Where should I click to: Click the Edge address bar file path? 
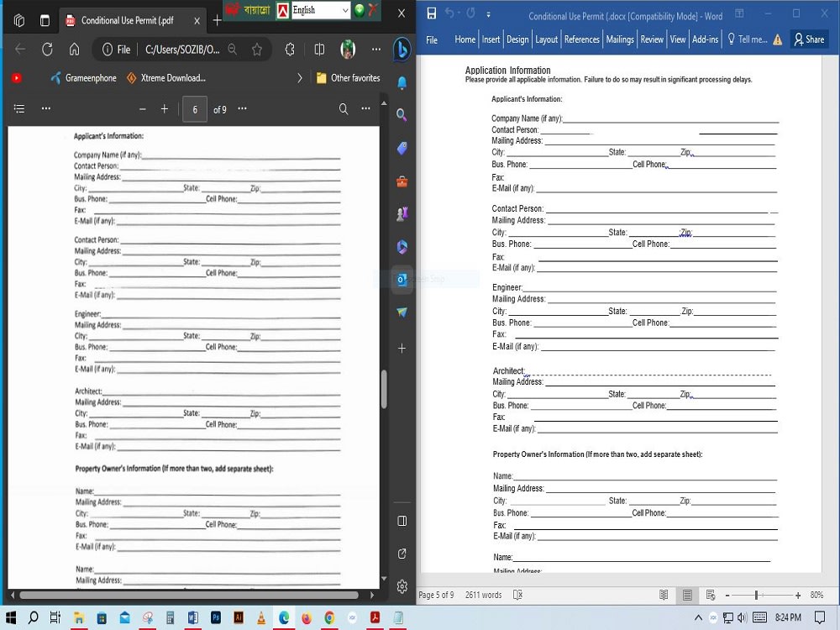182,50
